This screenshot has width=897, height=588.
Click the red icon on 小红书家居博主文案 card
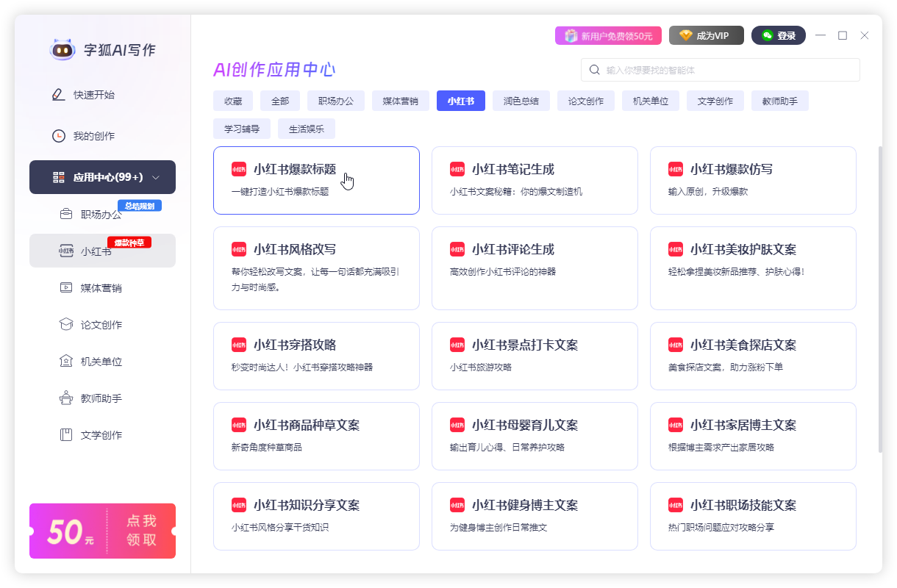[x=676, y=425]
